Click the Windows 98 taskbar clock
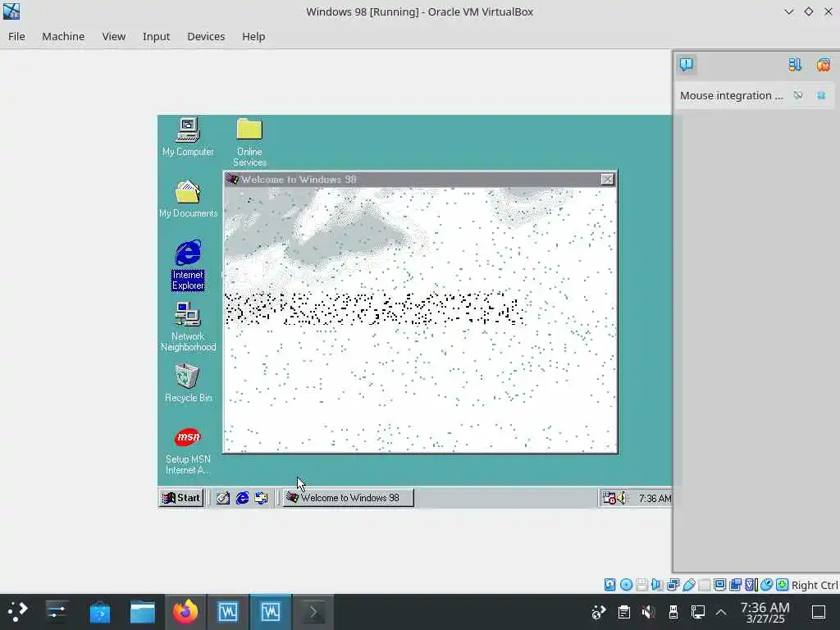840x630 pixels. point(655,498)
